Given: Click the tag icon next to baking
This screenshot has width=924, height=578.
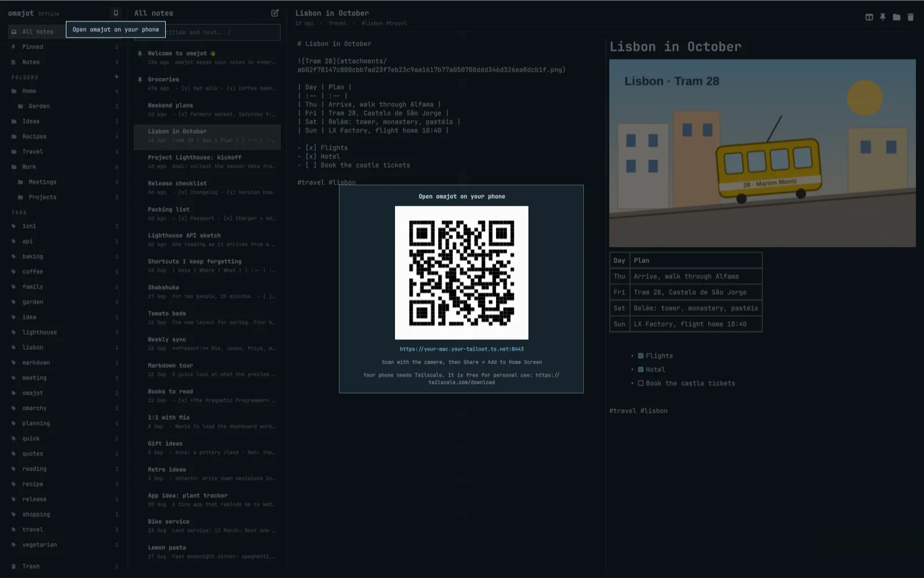Looking at the screenshot, I should point(14,257).
